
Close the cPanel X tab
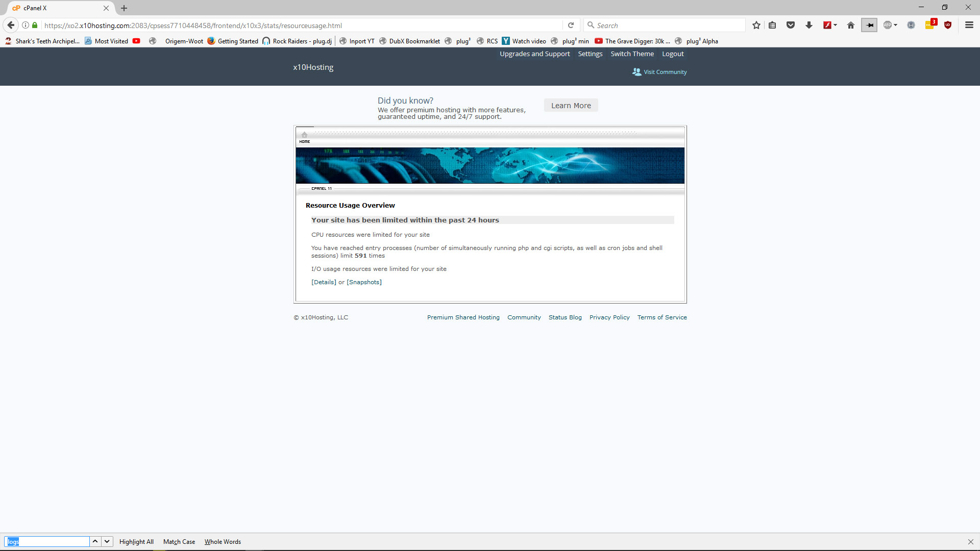106,8
